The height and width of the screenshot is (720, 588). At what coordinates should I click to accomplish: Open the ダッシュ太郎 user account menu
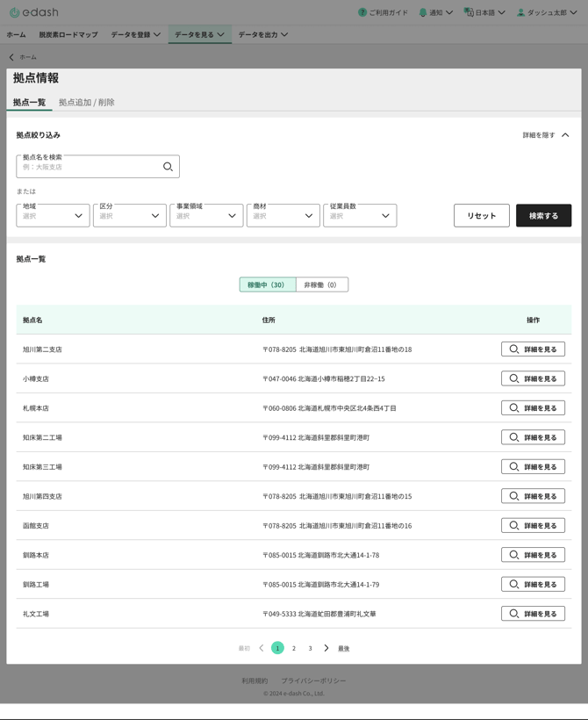pyautogui.click(x=546, y=12)
